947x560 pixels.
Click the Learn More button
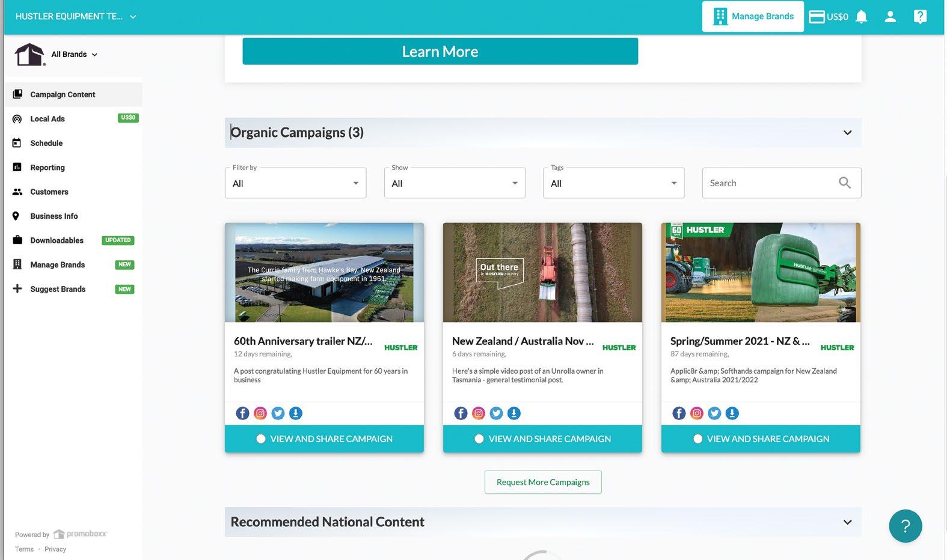440,51
